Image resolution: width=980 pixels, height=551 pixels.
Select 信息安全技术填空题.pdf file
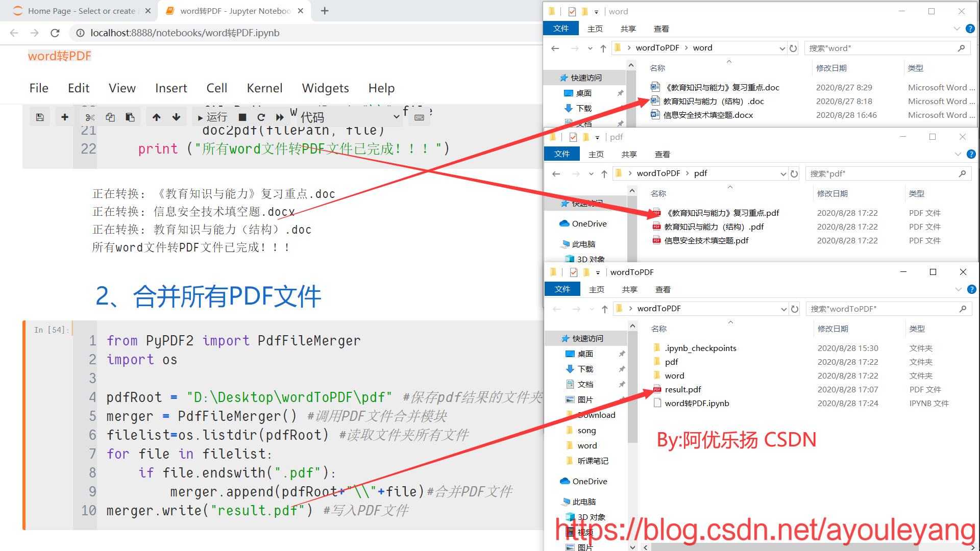pyautogui.click(x=706, y=241)
